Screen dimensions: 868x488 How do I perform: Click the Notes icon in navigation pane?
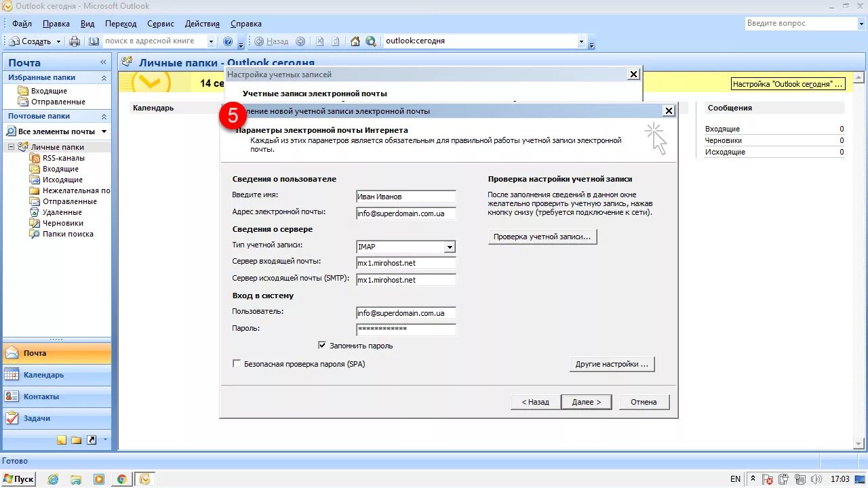click(62, 440)
